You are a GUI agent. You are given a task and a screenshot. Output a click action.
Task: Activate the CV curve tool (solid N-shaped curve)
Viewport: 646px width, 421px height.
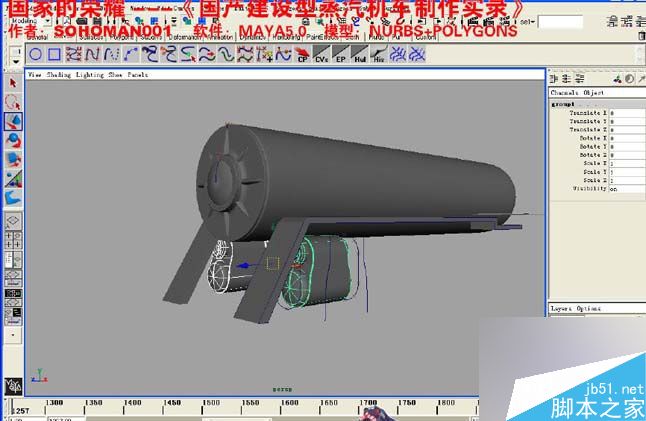coord(93,54)
